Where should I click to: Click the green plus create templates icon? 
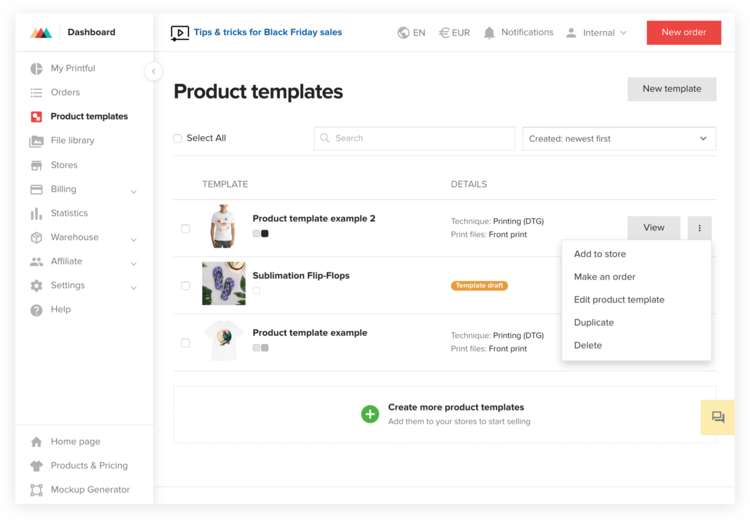(x=370, y=413)
